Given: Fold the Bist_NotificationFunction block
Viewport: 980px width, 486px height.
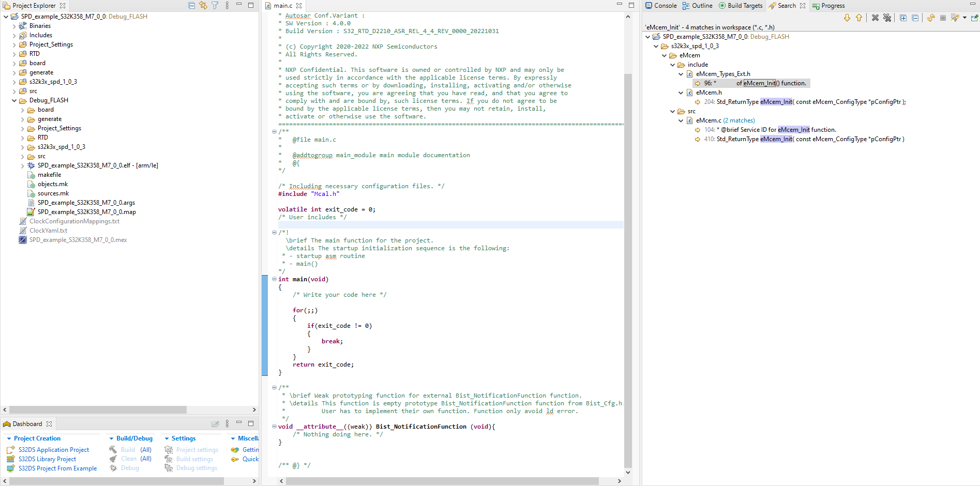Looking at the screenshot, I should [x=274, y=427].
